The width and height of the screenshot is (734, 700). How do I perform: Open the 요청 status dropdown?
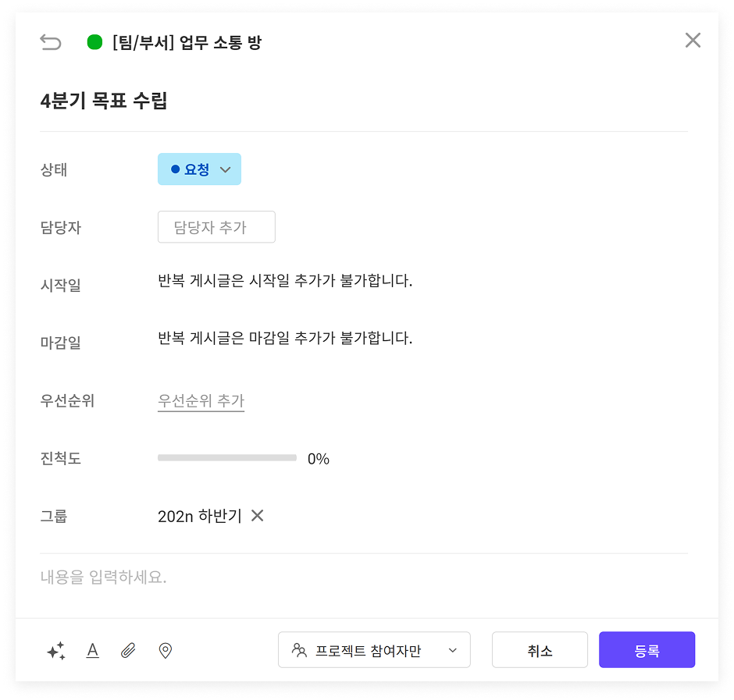point(199,169)
